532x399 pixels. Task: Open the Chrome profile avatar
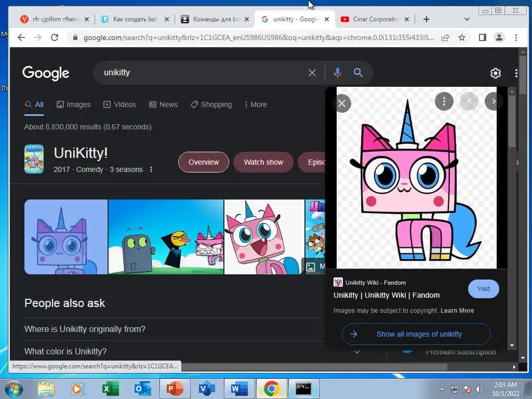(x=499, y=37)
